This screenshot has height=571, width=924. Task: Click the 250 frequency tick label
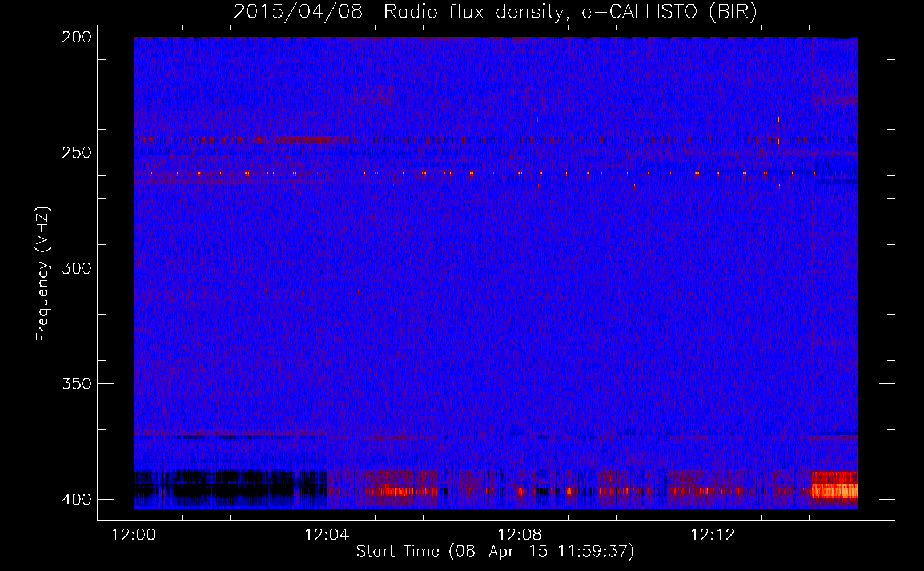point(77,152)
